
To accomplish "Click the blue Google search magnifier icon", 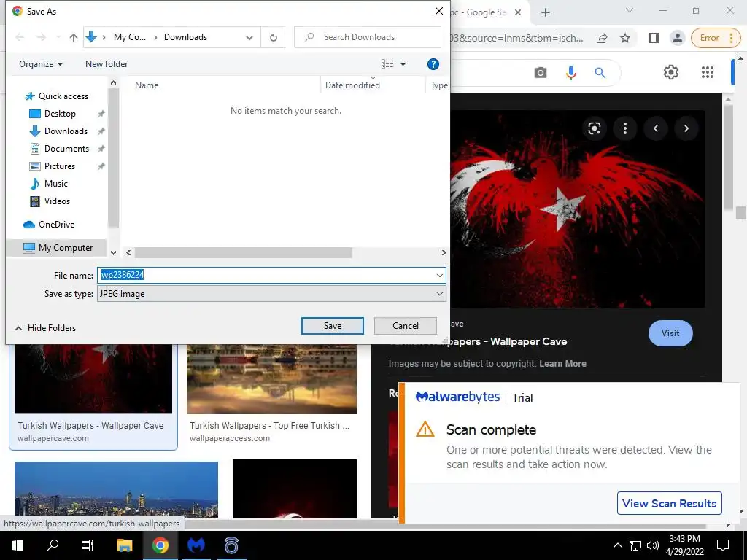I will coord(600,72).
